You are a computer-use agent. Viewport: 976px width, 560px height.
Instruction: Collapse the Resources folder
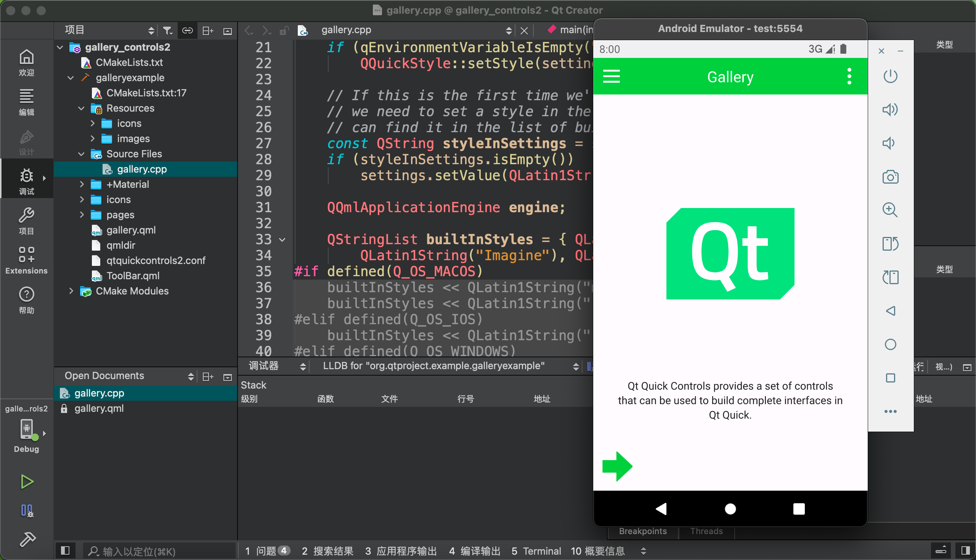point(81,109)
